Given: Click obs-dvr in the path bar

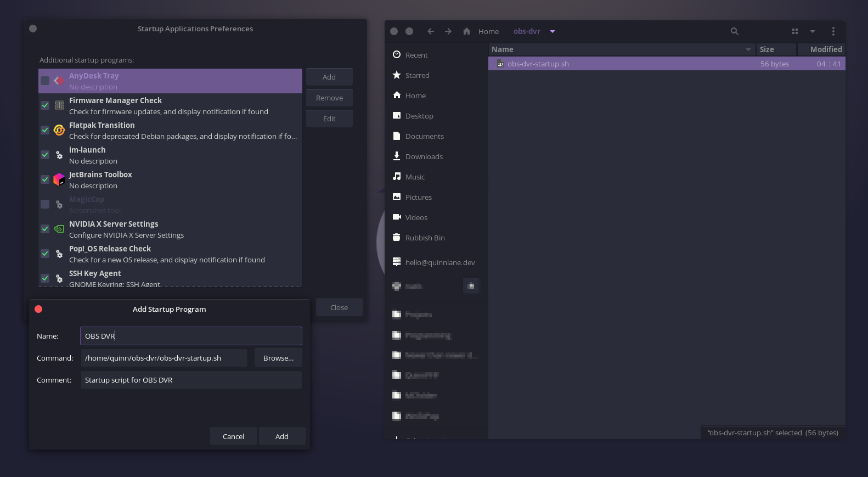Looking at the screenshot, I should (x=527, y=31).
